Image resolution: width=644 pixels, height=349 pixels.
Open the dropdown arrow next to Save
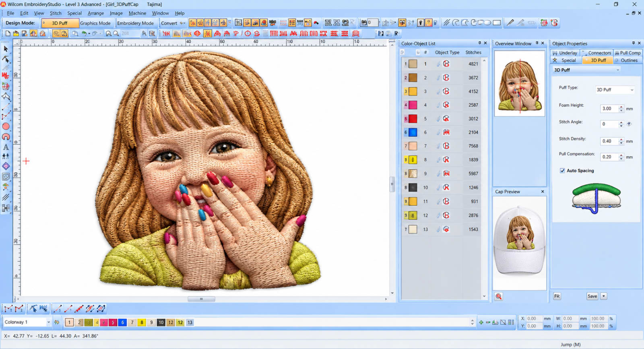[x=603, y=296]
